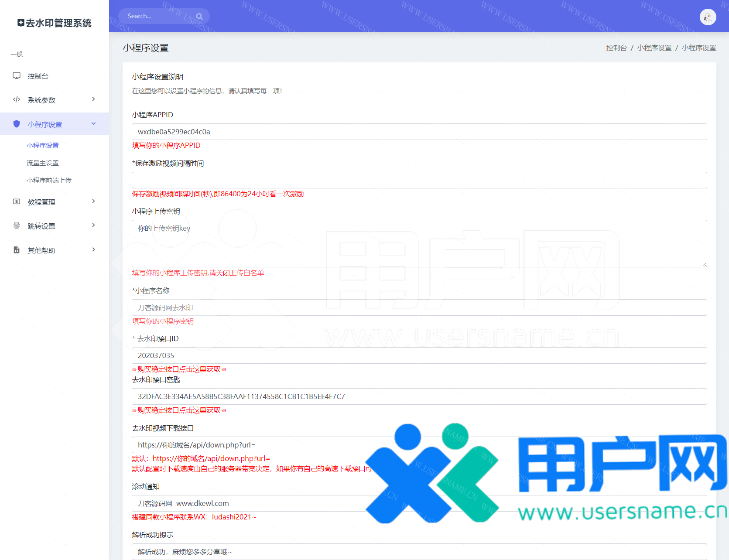This screenshot has height=560, width=729.
Task: Open 流量主设置 submenu item
Action: click(43, 163)
